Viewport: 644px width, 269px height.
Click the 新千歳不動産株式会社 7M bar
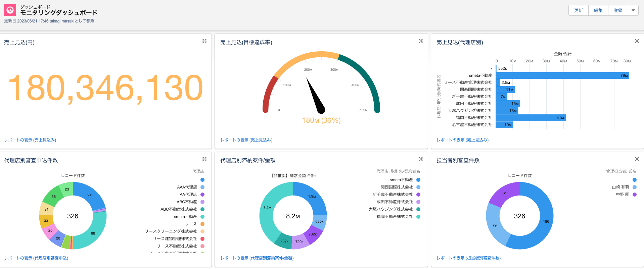click(502, 97)
